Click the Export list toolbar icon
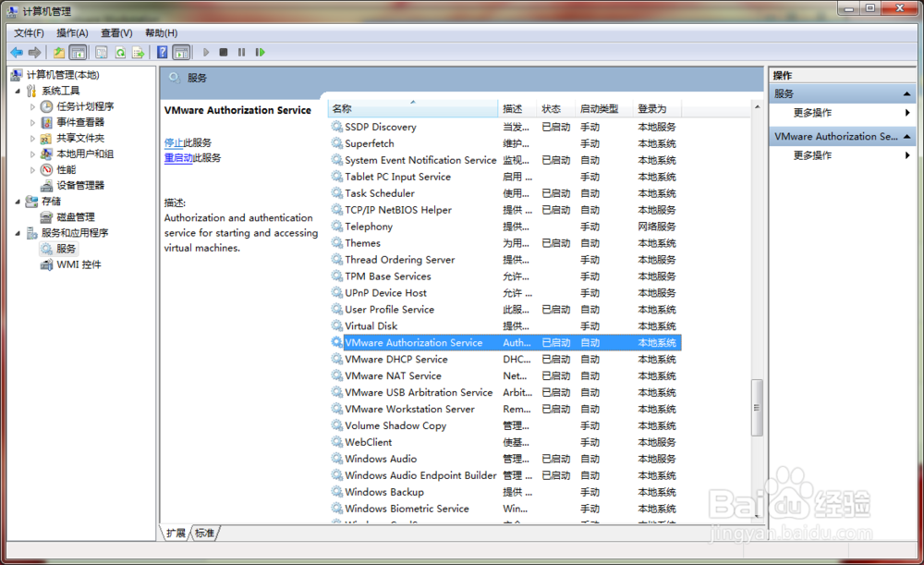 tap(139, 53)
